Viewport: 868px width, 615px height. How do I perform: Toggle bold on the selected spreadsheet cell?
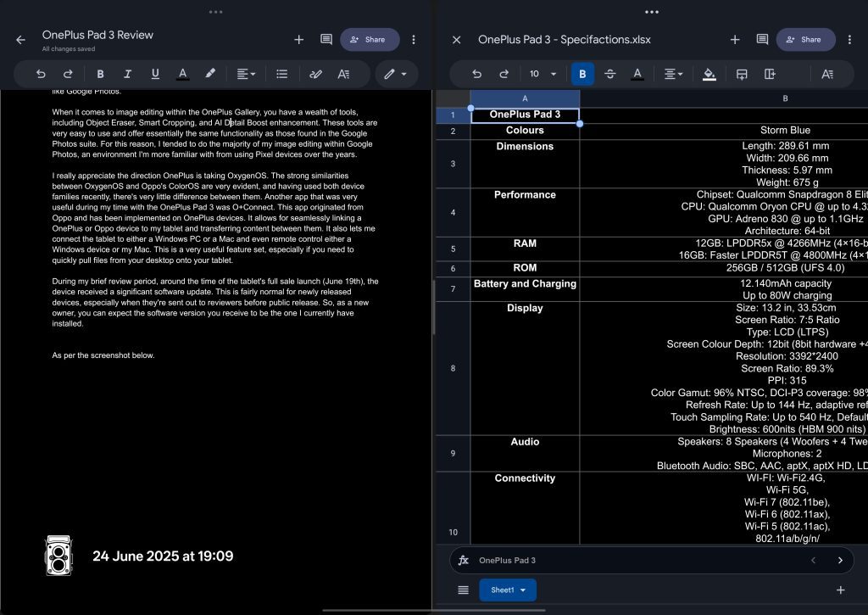point(582,74)
